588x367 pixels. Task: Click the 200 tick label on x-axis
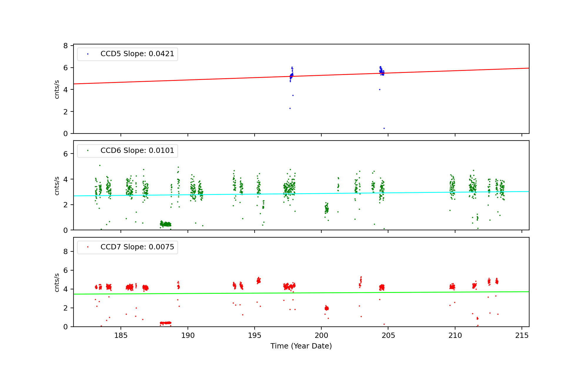coord(321,336)
